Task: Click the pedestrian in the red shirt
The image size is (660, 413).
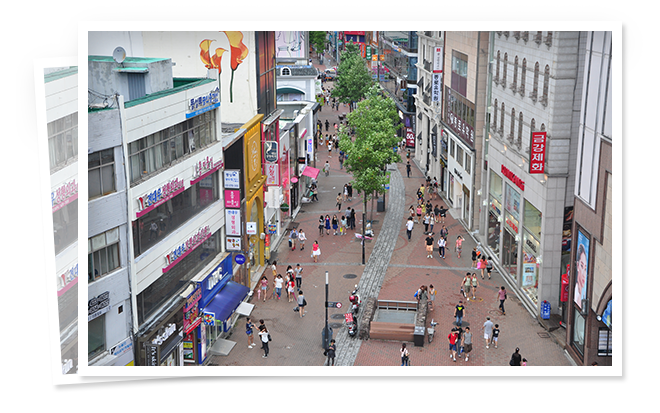Action: pyautogui.click(x=452, y=341)
